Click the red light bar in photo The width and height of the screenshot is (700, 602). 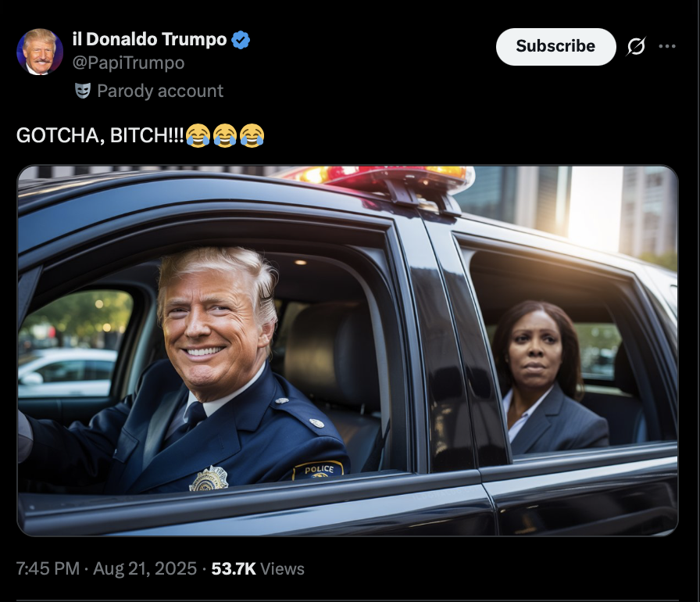(x=384, y=178)
